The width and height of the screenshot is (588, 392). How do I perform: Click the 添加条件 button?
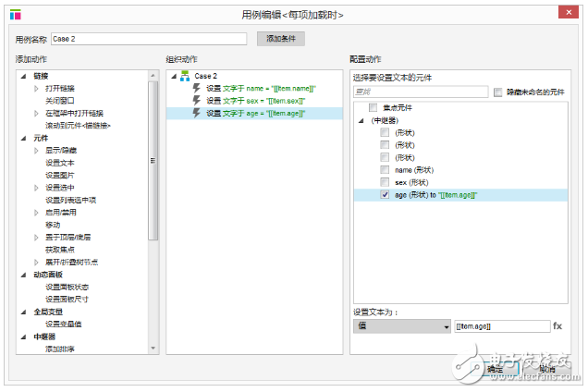click(x=280, y=39)
